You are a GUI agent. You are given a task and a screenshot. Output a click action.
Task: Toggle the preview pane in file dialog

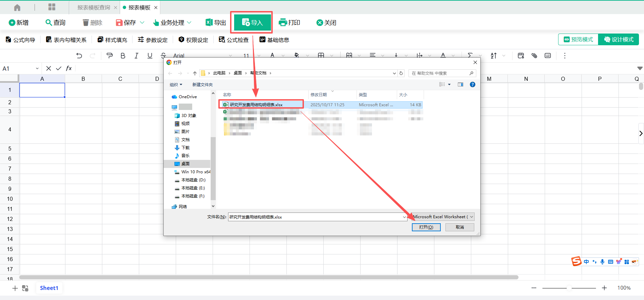[461, 84]
